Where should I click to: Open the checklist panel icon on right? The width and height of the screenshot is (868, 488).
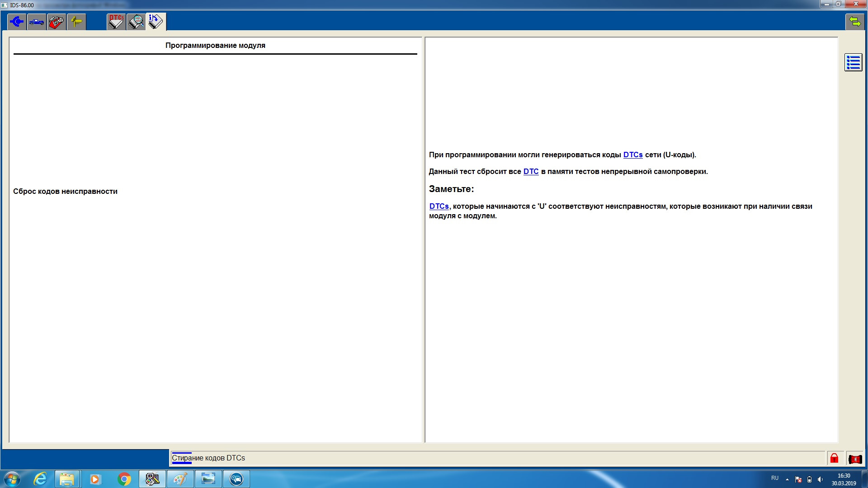pos(854,62)
